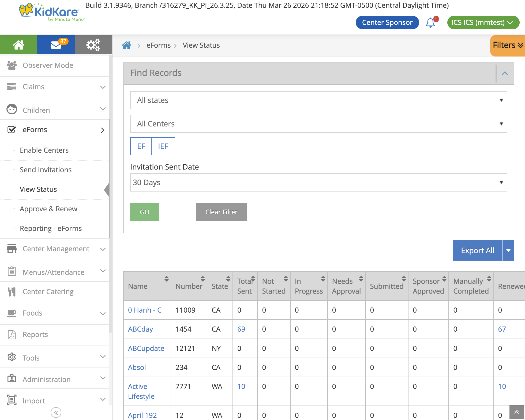Collapse the Find Records panel
The width and height of the screenshot is (525, 420).
pyautogui.click(x=505, y=73)
